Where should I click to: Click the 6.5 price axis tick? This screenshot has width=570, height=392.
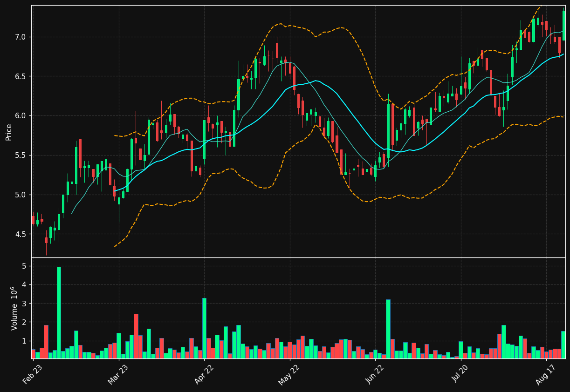pyautogui.click(x=21, y=76)
